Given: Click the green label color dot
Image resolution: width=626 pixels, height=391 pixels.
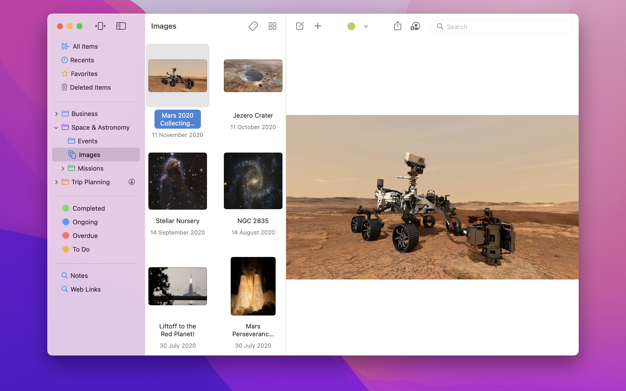Looking at the screenshot, I should click(x=351, y=26).
